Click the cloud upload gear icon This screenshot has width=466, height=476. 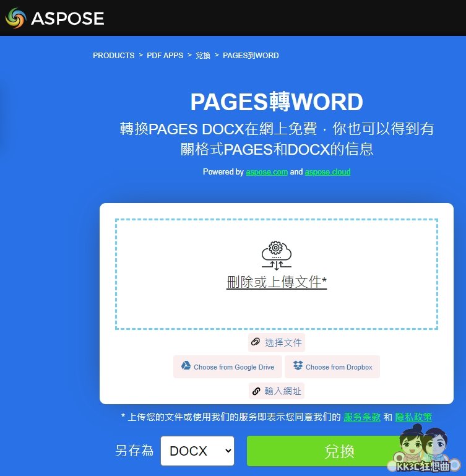pos(276,256)
